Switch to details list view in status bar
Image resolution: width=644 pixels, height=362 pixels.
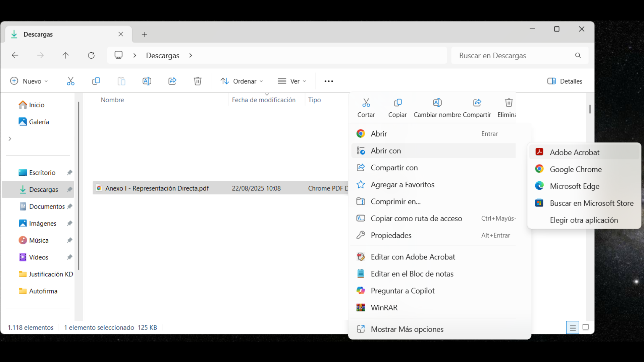[x=573, y=327]
